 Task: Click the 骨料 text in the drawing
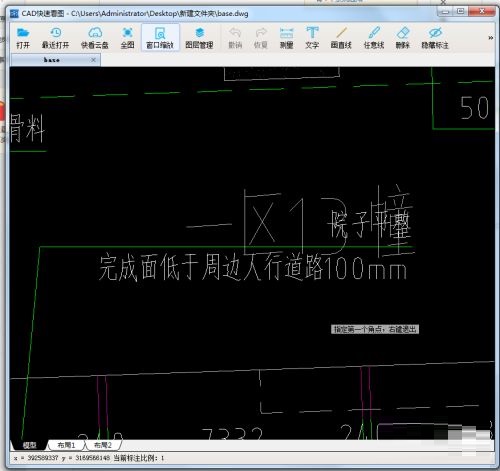click(27, 128)
